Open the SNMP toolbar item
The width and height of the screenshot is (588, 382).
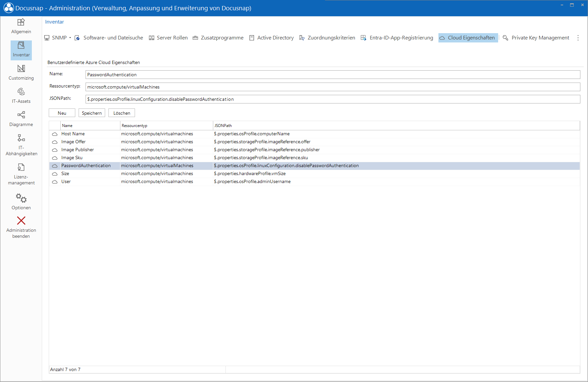click(x=55, y=38)
